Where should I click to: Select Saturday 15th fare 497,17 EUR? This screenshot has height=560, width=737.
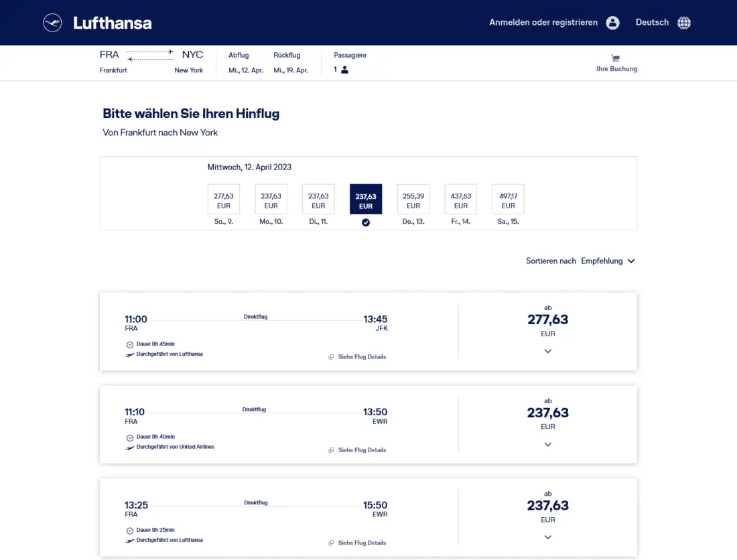click(508, 200)
